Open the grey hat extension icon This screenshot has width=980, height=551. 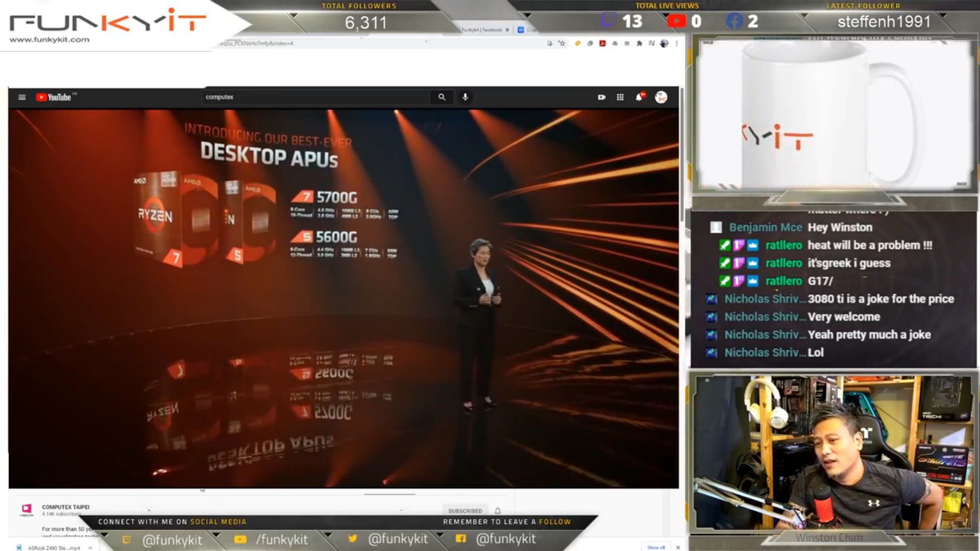point(615,43)
